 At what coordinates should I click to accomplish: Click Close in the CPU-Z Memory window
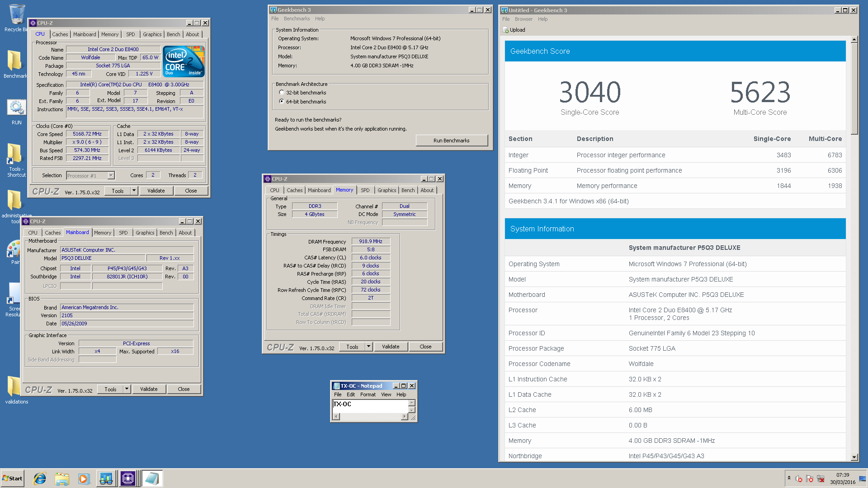coord(425,347)
